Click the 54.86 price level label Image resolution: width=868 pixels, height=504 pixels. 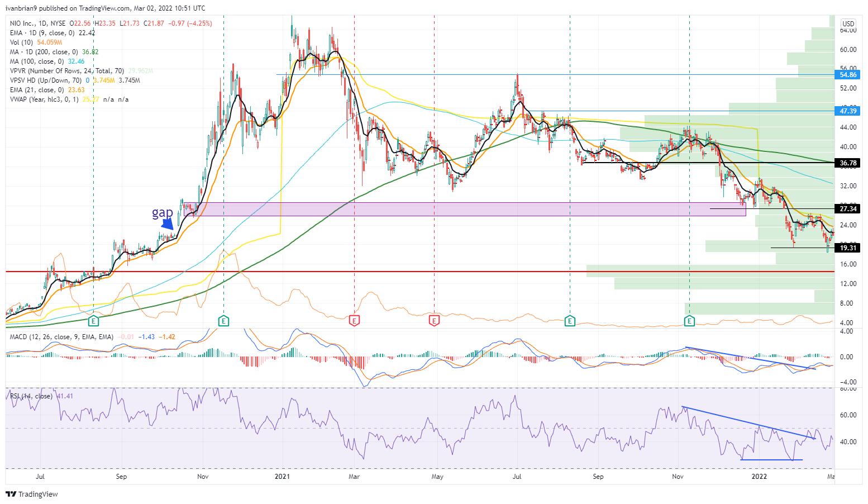pos(848,74)
